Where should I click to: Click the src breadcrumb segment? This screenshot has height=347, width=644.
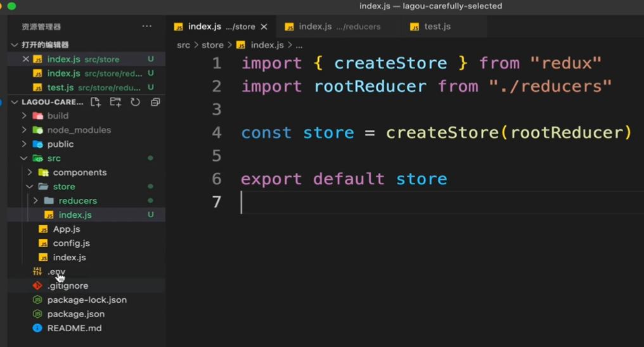coord(183,45)
